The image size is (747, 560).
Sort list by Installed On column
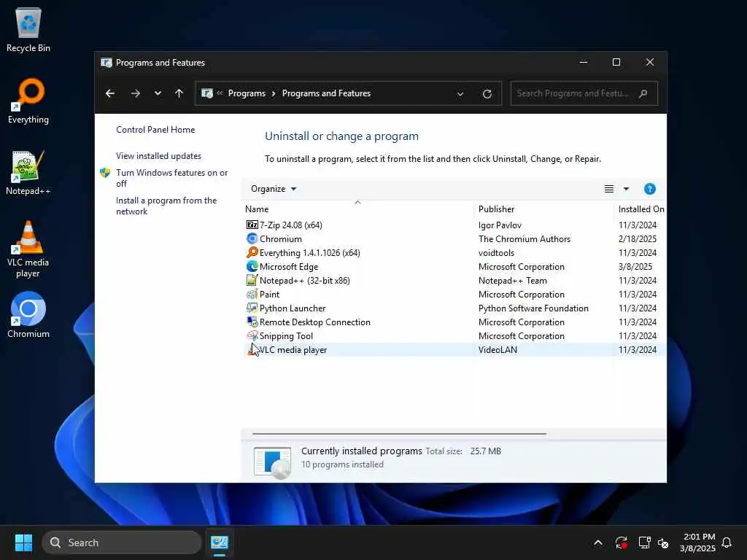pos(640,209)
